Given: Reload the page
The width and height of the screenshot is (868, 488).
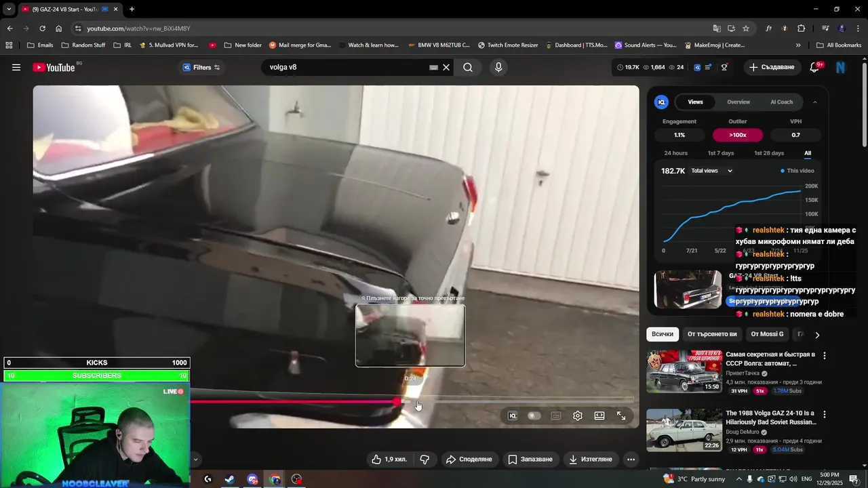Looking at the screenshot, I should [42, 28].
